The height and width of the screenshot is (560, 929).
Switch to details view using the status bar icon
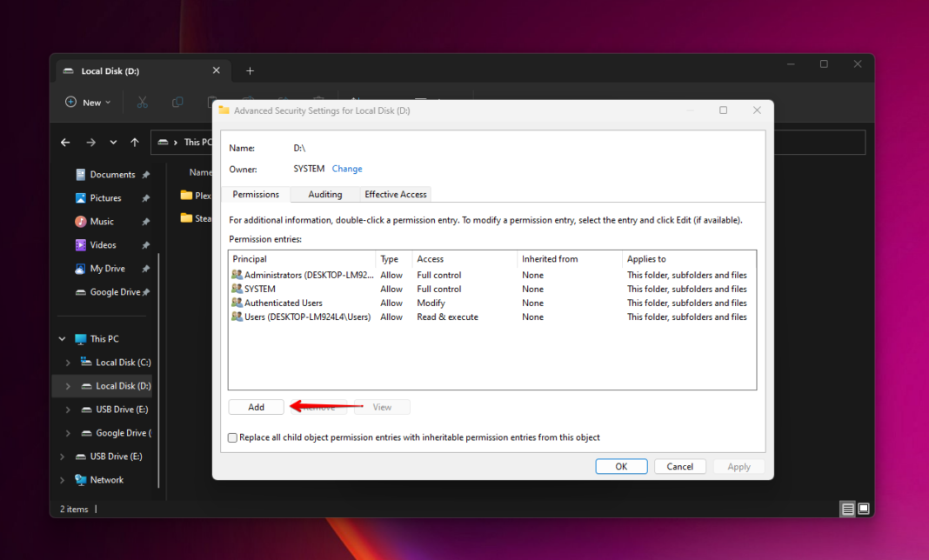(847, 508)
